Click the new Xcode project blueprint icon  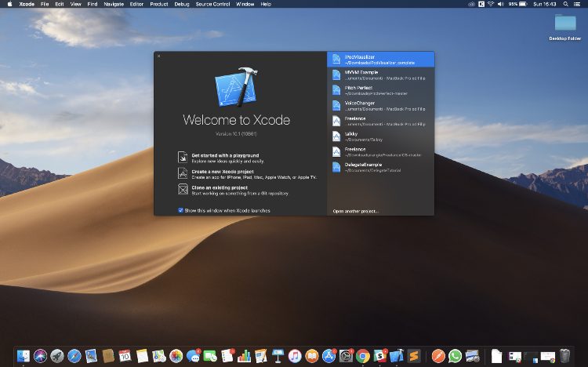[183, 173]
